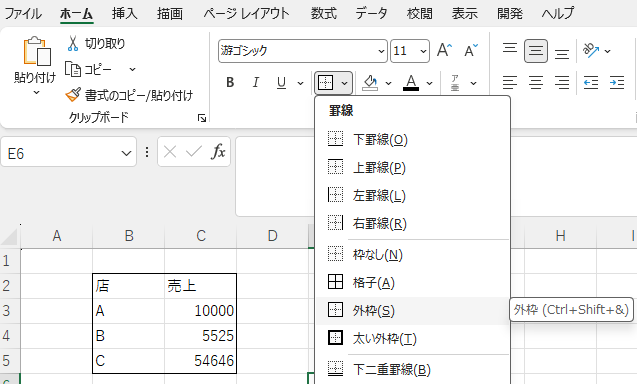Expand the font color dropdown arrow
Screen dimensions: 637x384
tap(429, 83)
